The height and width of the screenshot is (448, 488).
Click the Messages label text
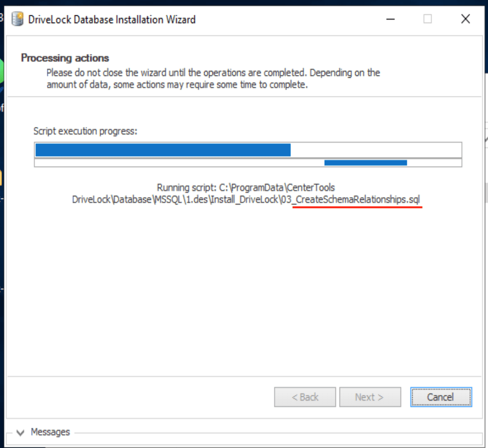point(50,432)
